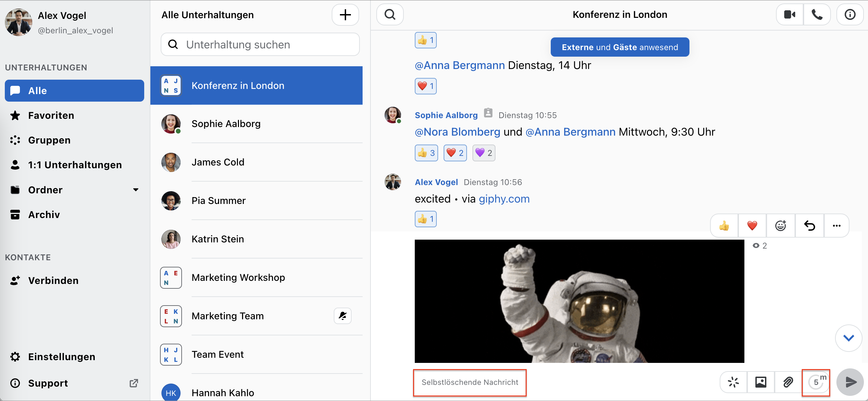The height and width of the screenshot is (401, 868).
Task: Open Katrin Stein conversation
Action: (256, 239)
